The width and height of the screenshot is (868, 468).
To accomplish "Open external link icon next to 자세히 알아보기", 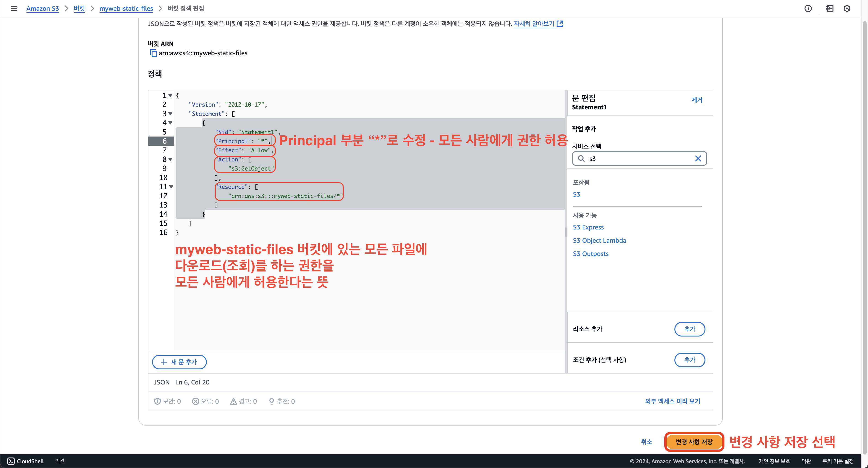I will tap(560, 24).
